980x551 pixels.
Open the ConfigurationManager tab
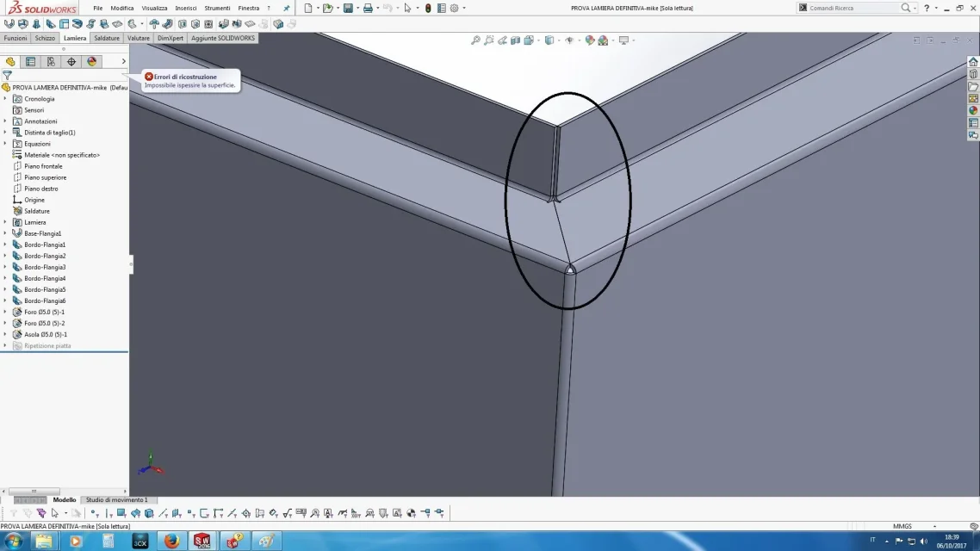click(x=51, y=61)
